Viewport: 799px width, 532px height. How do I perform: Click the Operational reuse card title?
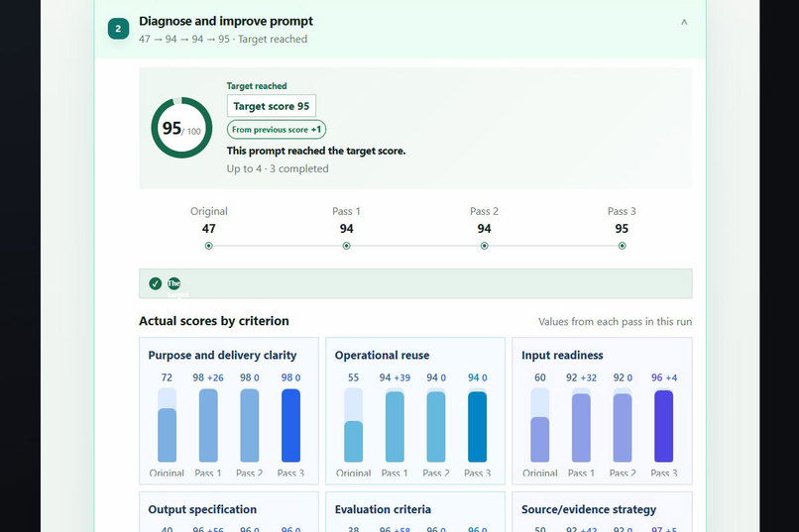[x=383, y=356]
